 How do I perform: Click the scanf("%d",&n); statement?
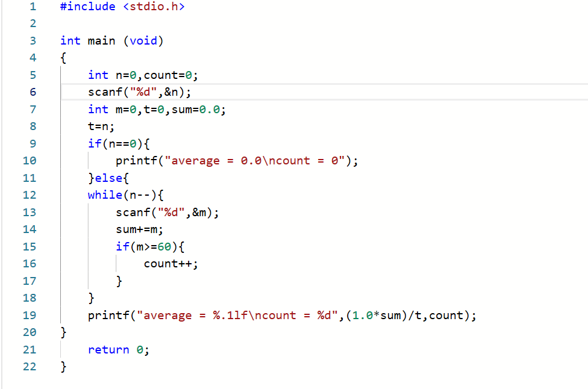[140, 92]
